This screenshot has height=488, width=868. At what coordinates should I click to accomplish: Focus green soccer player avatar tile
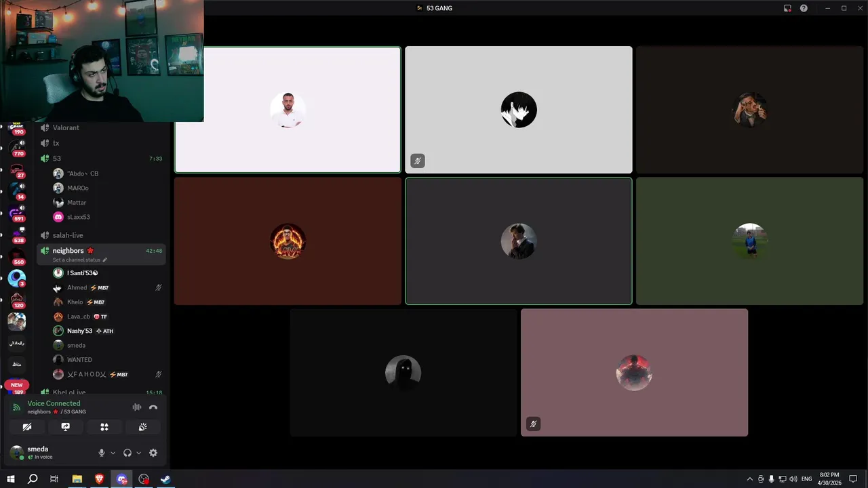(x=749, y=241)
